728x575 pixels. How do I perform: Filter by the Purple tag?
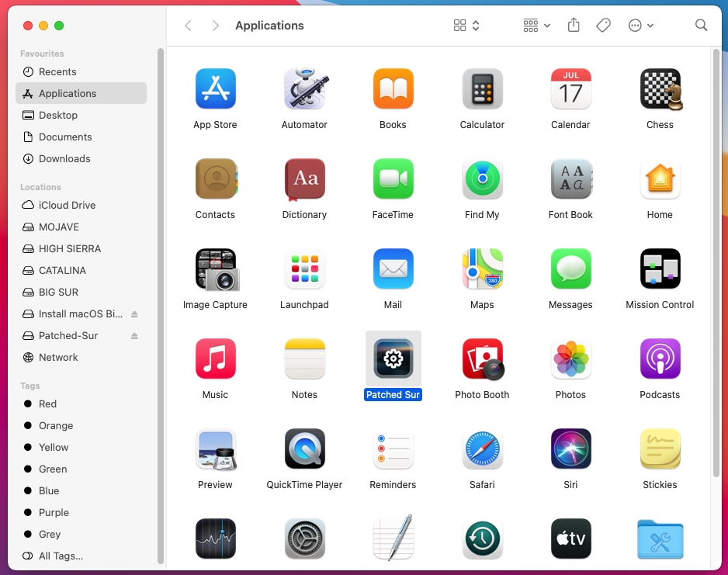point(81,512)
